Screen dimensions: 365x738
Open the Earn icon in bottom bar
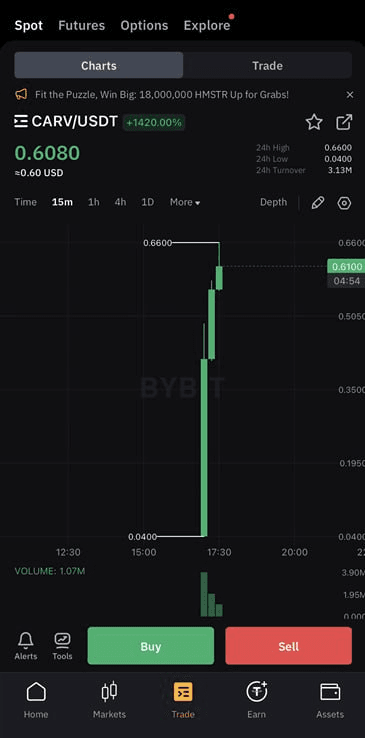coord(256,691)
